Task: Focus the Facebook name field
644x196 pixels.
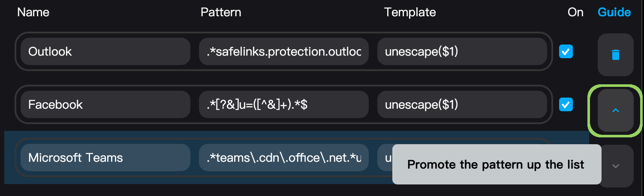Action: click(x=105, y=104)
